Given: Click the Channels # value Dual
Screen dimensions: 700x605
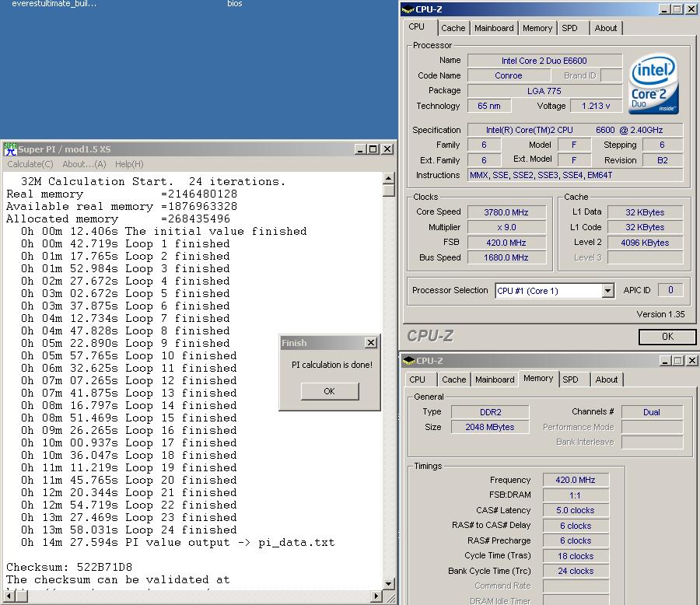Looking at the screenshot, I should 652,412.
